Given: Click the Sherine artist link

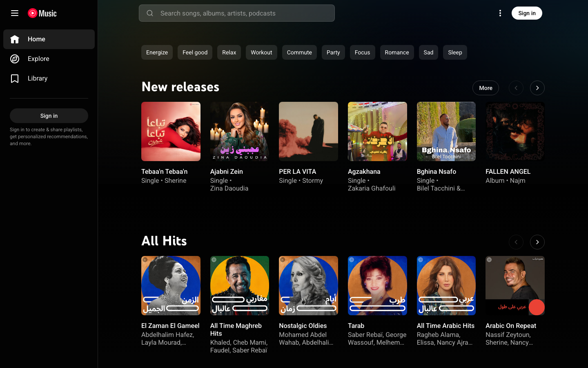Looking at the screenshot, I should pos(175,180).
